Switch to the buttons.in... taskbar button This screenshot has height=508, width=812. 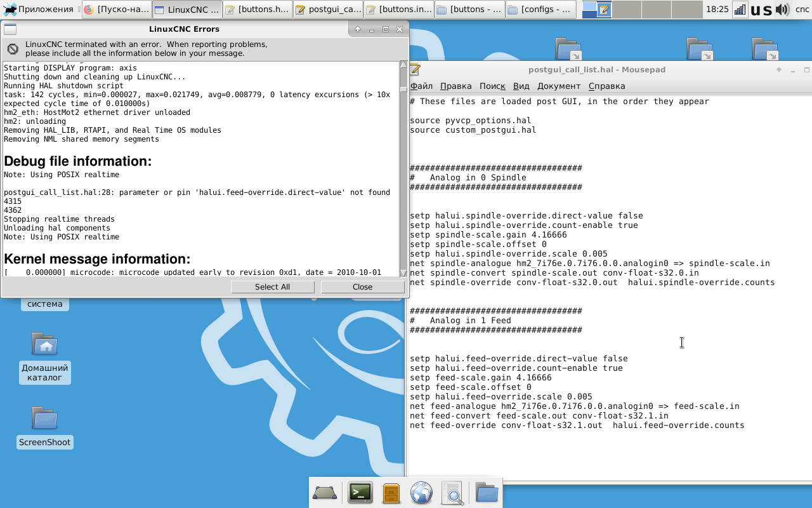(x=399, y=10)
